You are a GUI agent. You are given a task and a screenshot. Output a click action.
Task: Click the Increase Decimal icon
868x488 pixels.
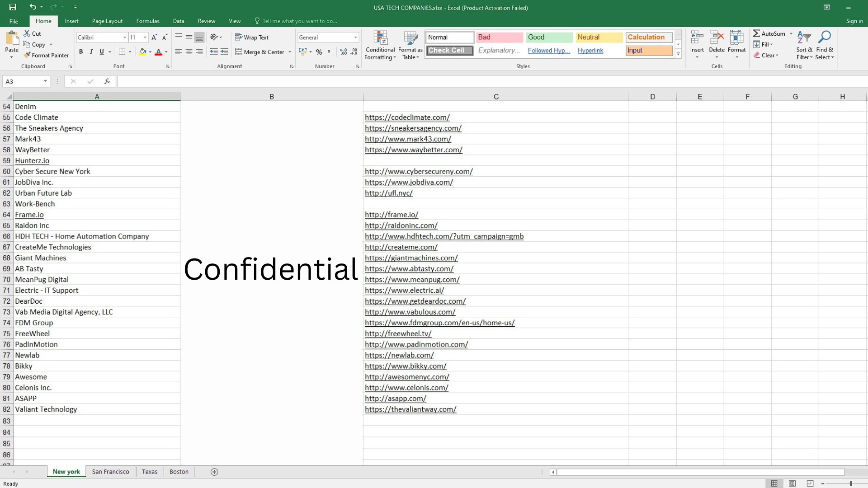pyautogui.click(x=344, y=52)
